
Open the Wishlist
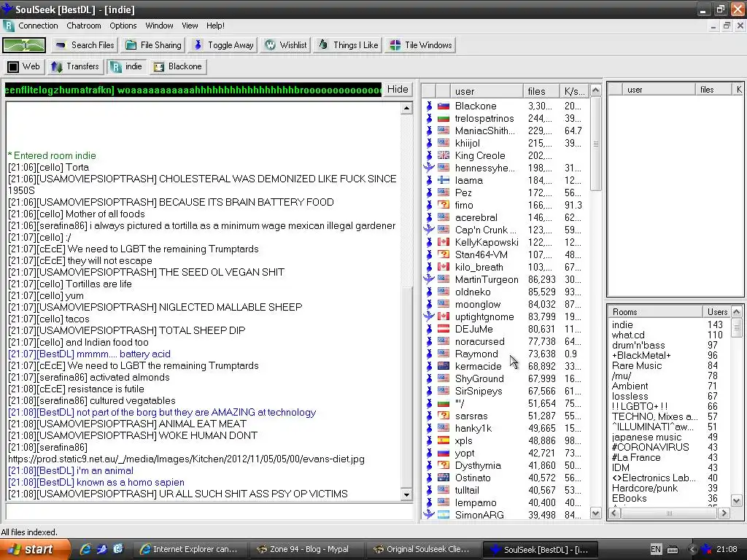[x=286, y=45]
